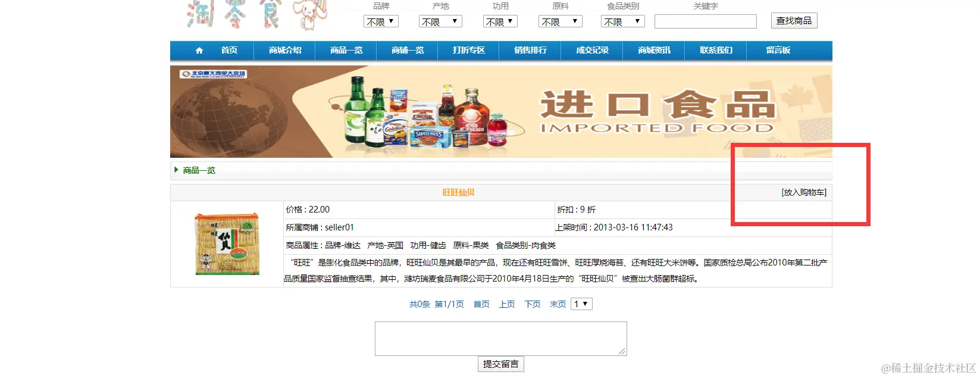Viewport: 980px width, 378px height.
Task: Click the 旺旺仙贝 product thumbnail image
Action: pyautogui.click(x=227, y=244)
